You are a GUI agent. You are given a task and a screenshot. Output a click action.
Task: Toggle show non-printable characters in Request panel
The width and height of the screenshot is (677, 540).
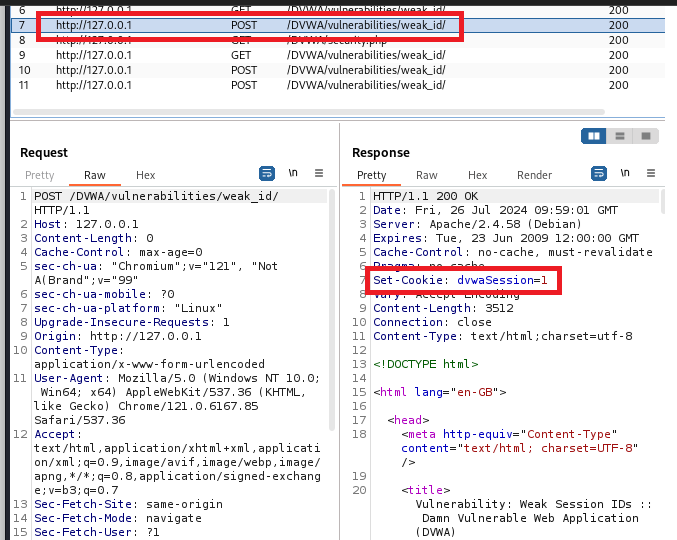[293, 173]
